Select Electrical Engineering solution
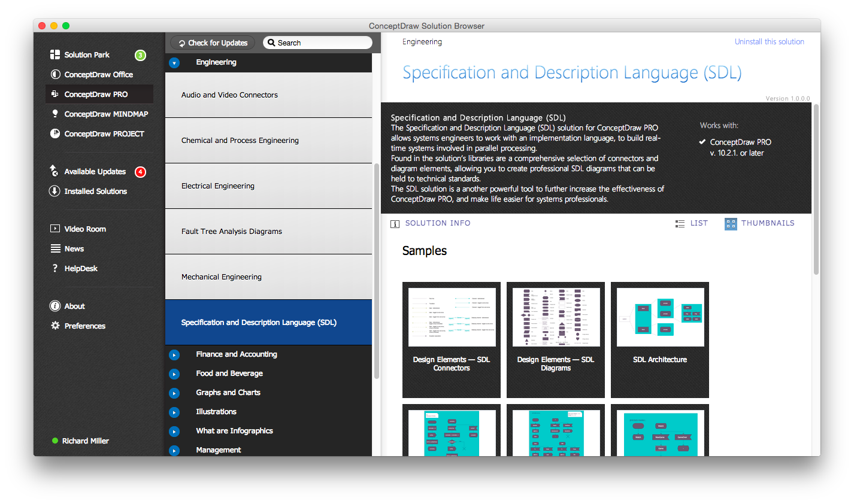This screenshot has height=504, width=854. (x=268, y=186)
